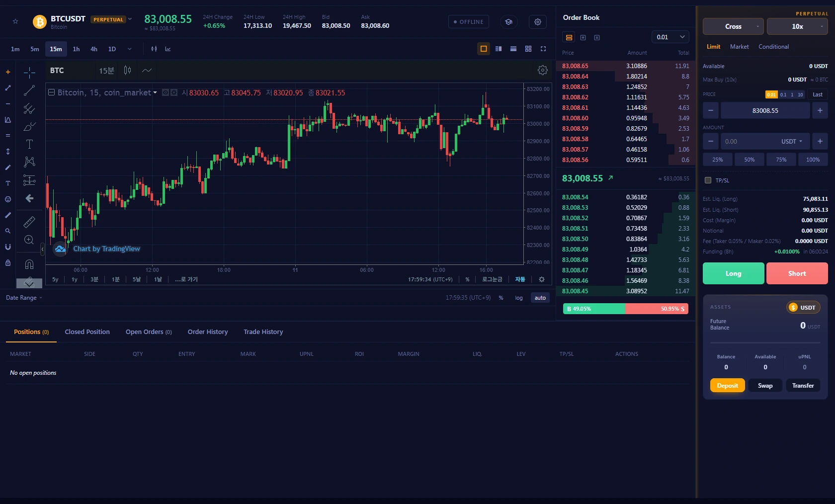Expand more timeframes dropdown after 1D

pyautogui.click(x=130, y=49)
